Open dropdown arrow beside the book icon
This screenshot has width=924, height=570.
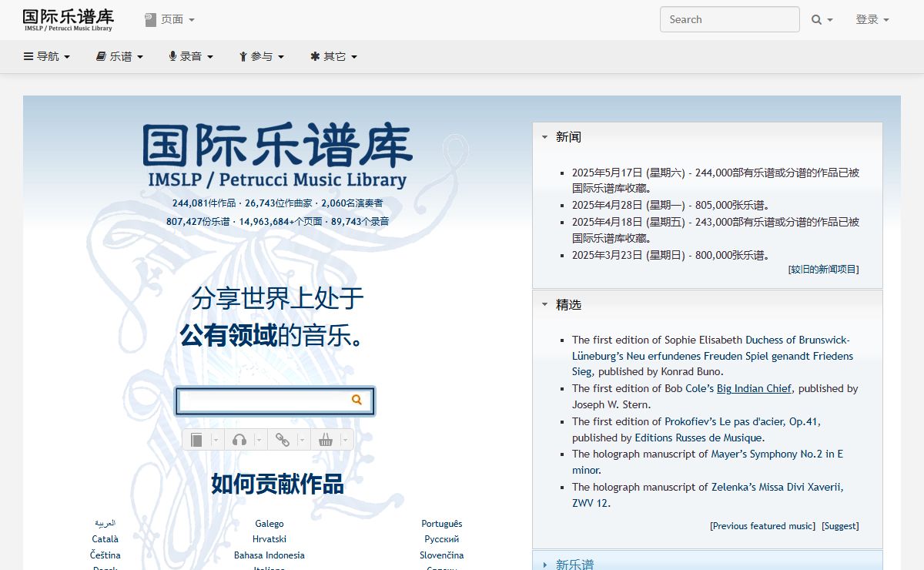pyautogui.click(x=216, y=440)
